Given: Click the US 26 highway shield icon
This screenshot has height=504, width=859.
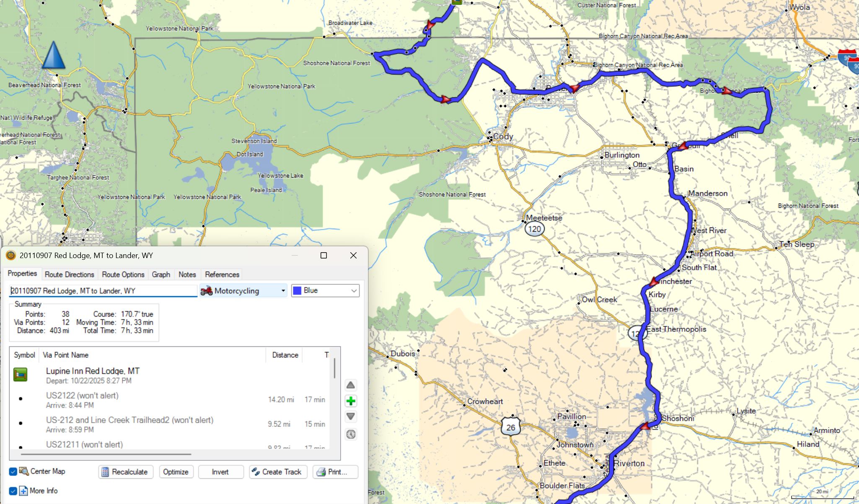Looking at the screenshot, I should point(510,427).
